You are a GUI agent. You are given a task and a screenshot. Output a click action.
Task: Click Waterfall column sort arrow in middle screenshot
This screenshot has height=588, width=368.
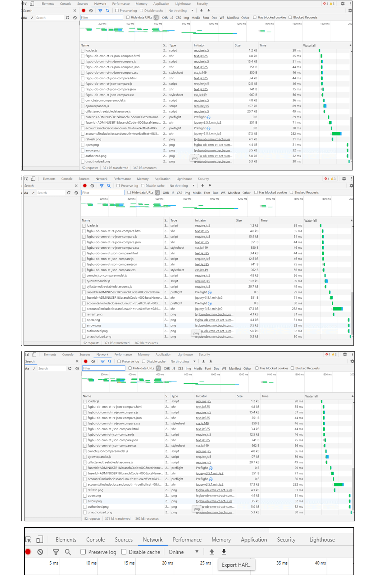coord(352,220)
